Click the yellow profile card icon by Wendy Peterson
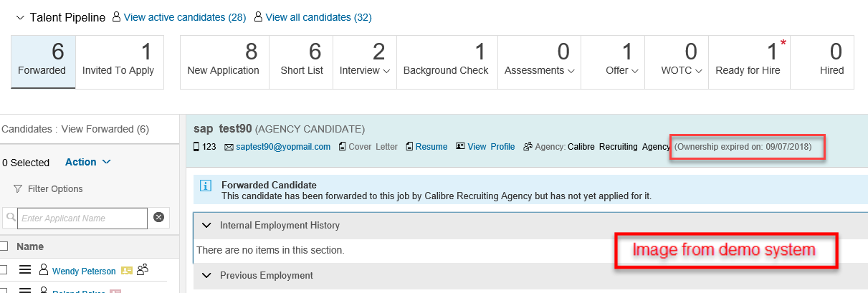 click(x=127, y=271)
